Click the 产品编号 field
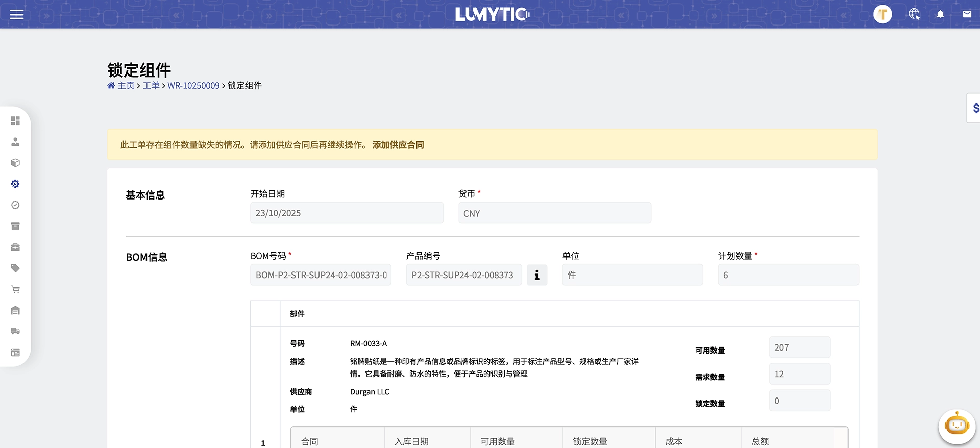 (464, 275)
